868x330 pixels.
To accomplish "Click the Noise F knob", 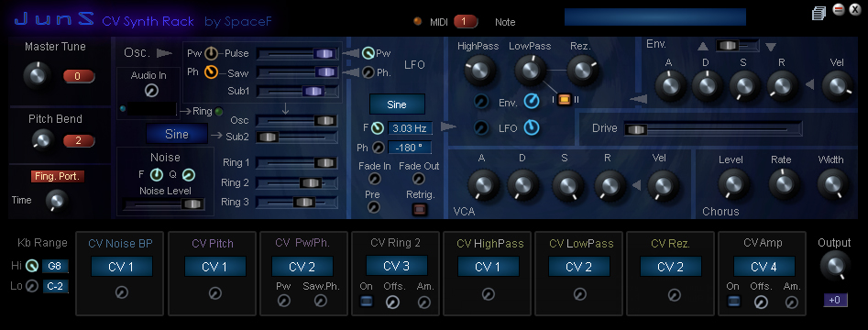I will [157, 175].
